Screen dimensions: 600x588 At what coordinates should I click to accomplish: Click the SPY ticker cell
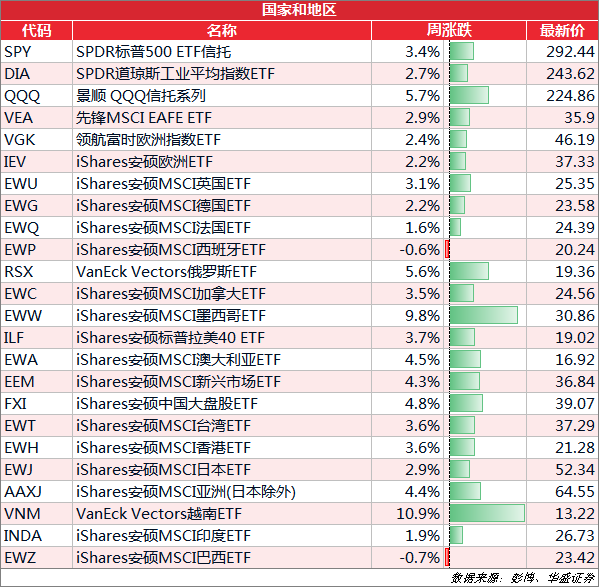pyautogui.click(x=36, y=52)
